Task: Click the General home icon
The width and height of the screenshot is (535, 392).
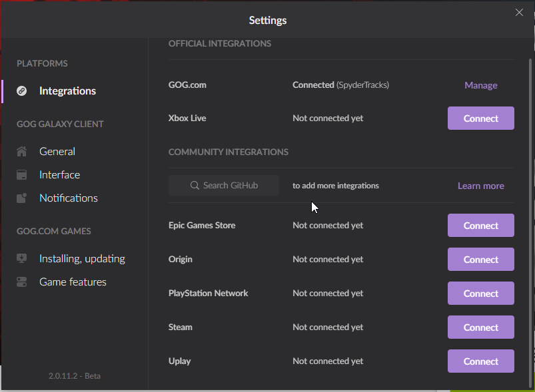Action: point(21,151)
